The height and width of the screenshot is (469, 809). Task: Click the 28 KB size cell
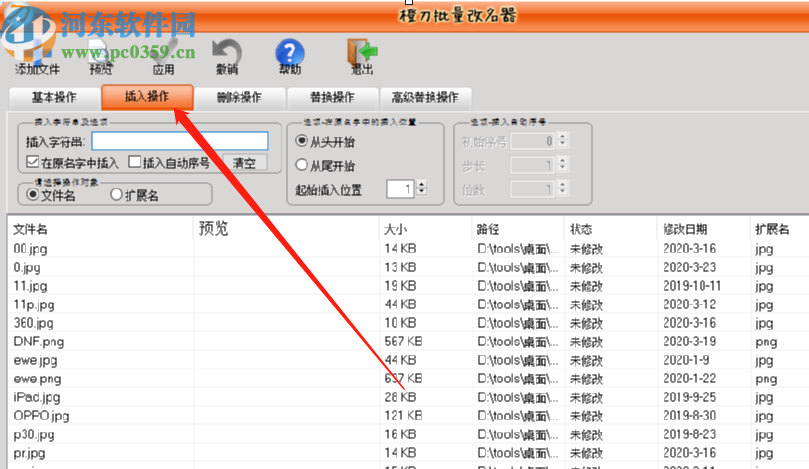(400, 397)
